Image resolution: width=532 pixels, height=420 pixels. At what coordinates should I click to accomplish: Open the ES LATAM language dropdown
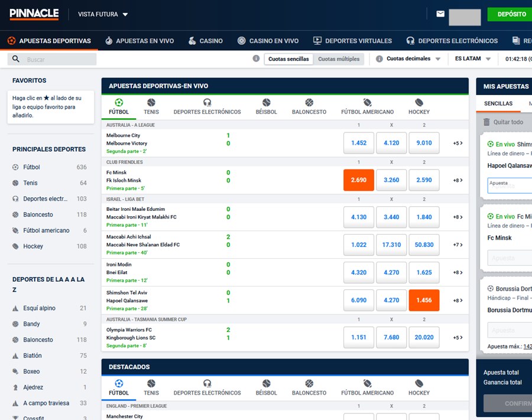click(x=473, y=58)
